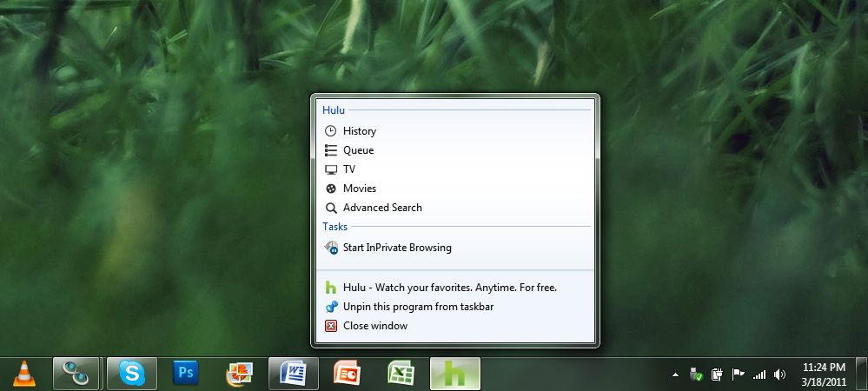Open network signal tray icon
Screen dimensions: 868x391
(x=759, y=375)
